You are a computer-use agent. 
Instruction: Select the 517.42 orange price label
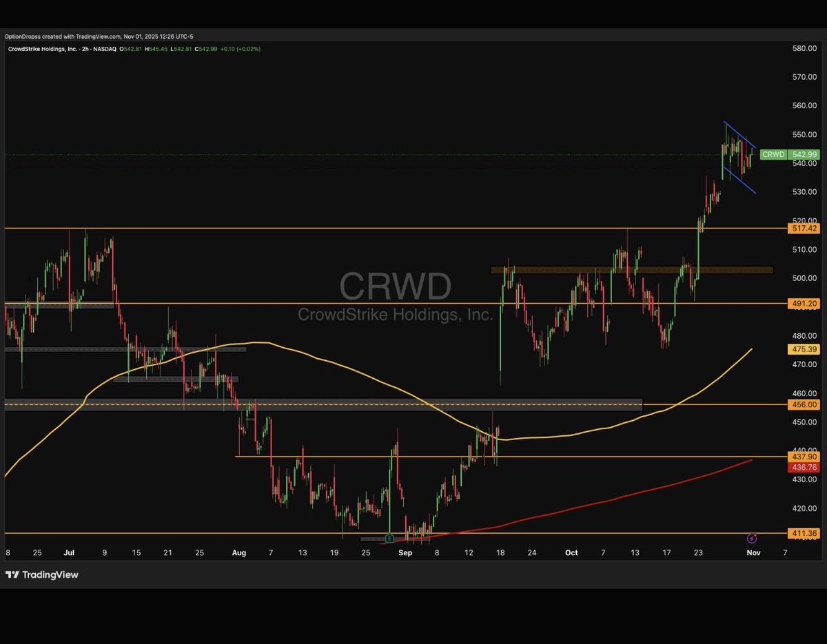click(803, 228)
